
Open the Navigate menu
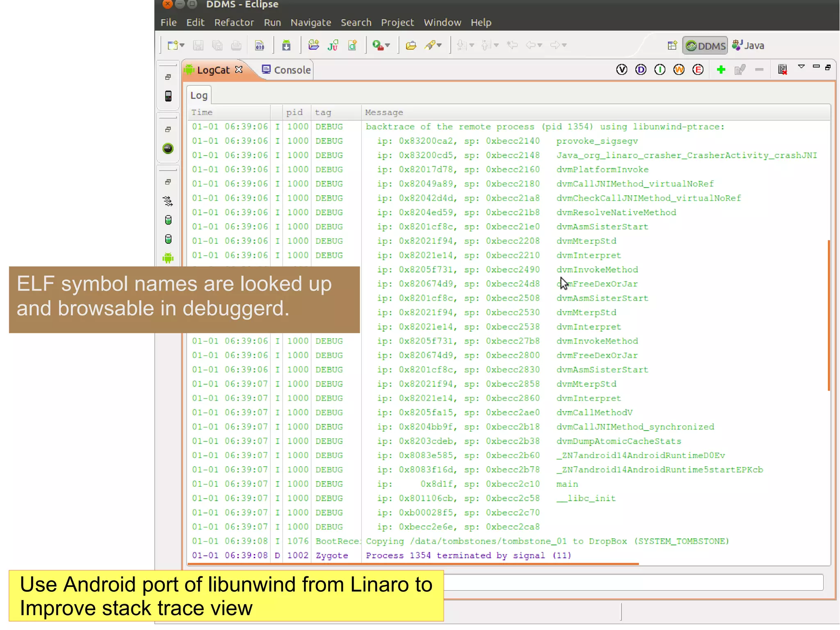(311, 23)
